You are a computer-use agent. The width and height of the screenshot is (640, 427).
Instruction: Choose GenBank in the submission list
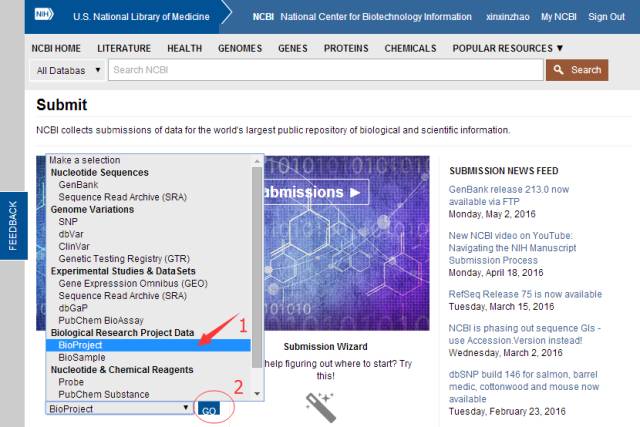pyautogui.click(x=78, y=185)
